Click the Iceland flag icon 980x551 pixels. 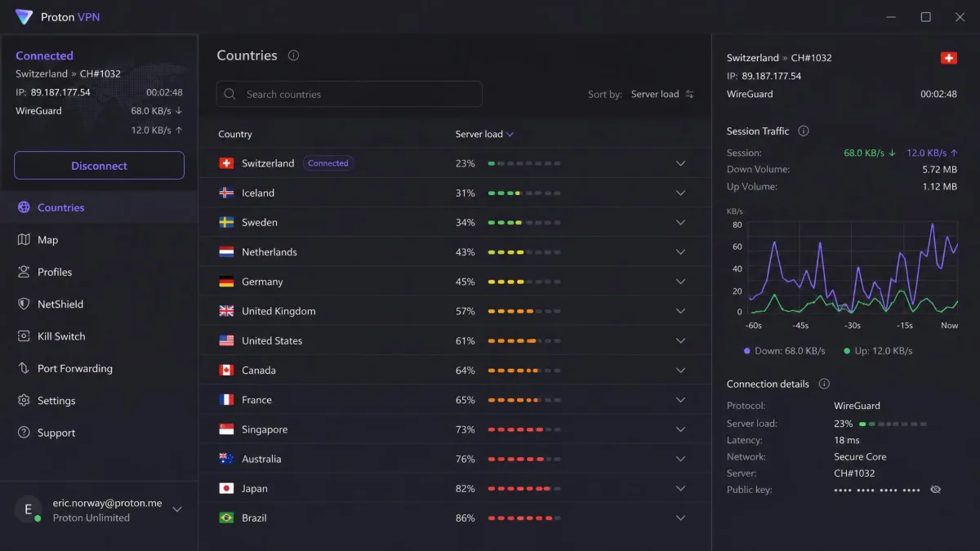point(226,193)
